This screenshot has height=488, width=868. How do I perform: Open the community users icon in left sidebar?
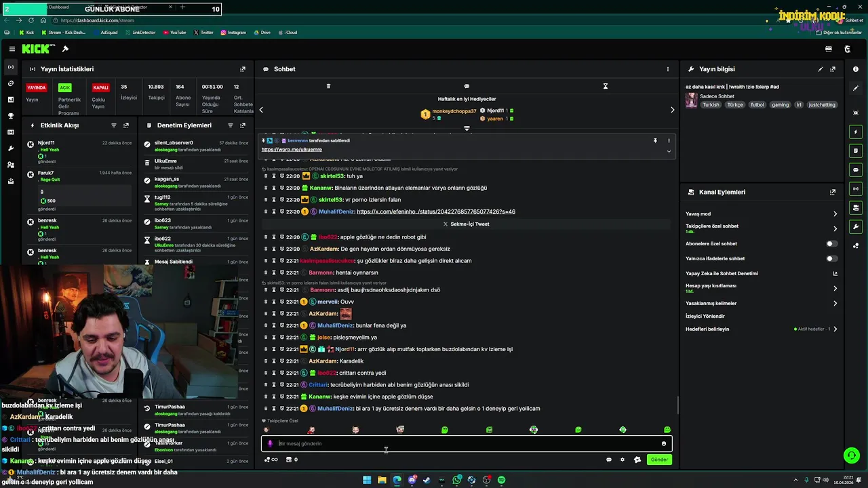click(x=10, y=165)
